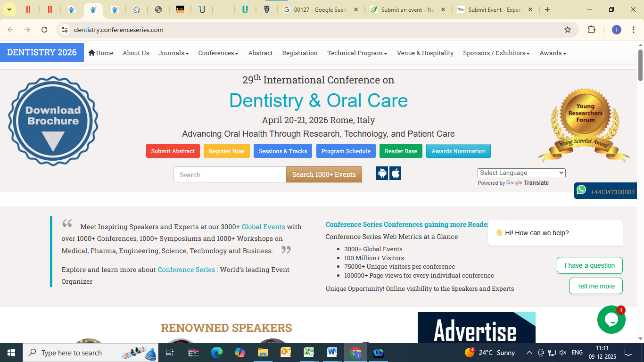The image size is (644, 362).
Task: Open the Registration menu item
Action: (x=300, y=53)
